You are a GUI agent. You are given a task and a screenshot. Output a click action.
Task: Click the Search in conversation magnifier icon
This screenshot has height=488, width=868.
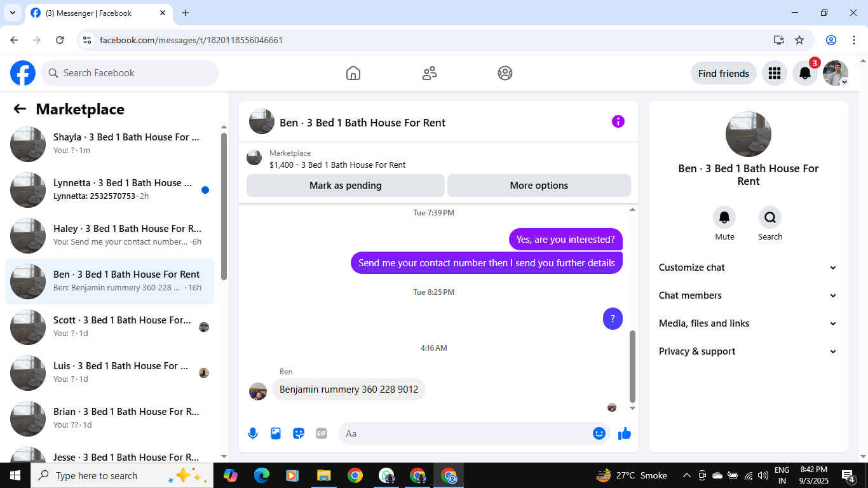click(x=770, y=217)
